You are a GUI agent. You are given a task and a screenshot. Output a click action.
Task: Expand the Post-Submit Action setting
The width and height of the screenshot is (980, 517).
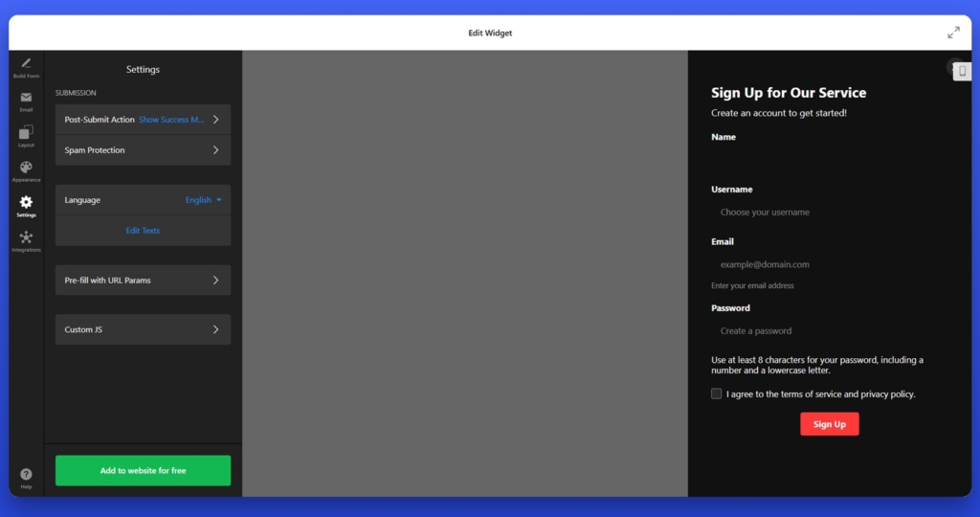point(143,120)
